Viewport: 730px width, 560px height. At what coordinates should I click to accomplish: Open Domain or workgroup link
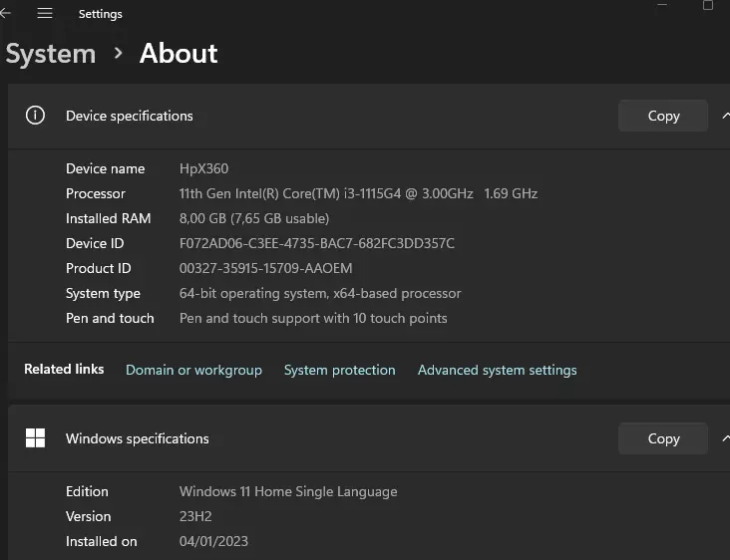193,370
